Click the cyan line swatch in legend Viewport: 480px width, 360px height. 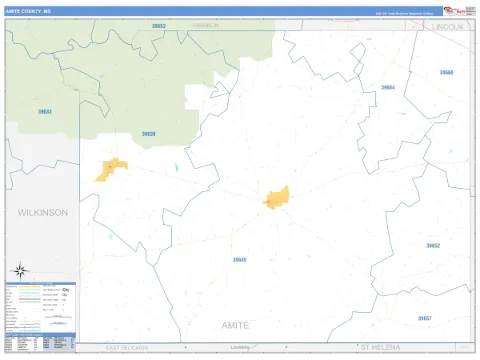[x=30, y=293]
